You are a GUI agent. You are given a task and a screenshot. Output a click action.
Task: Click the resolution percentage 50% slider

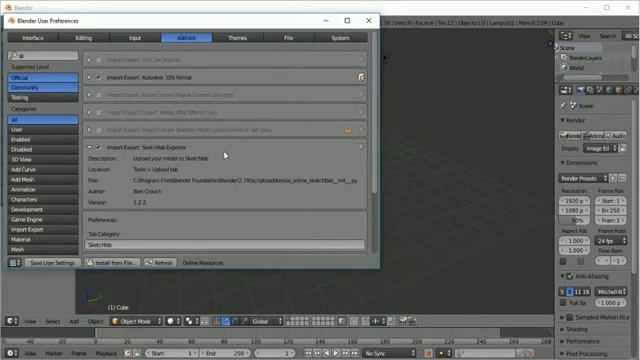pos(574,220)
